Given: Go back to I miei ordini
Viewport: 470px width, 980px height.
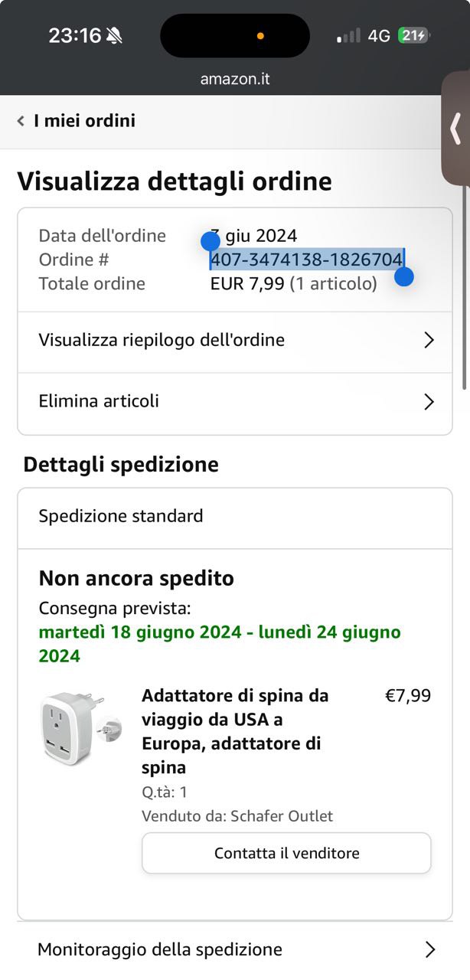Looking at the screenshot, I should point(84,121).
